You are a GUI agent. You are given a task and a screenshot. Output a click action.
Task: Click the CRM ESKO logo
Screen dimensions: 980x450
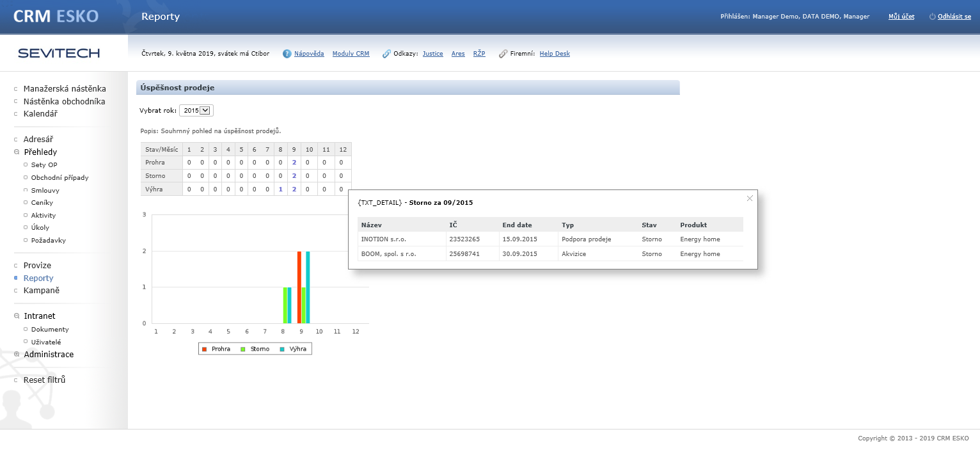56,17
